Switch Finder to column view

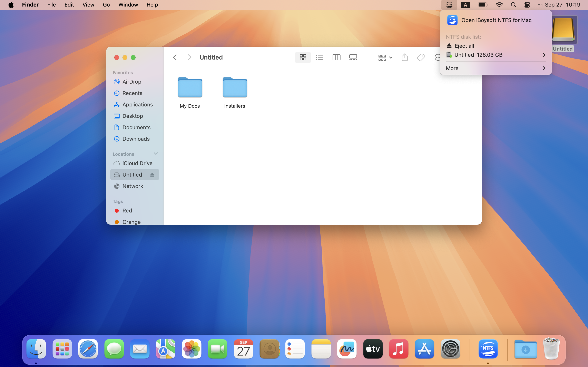(336, 57)
